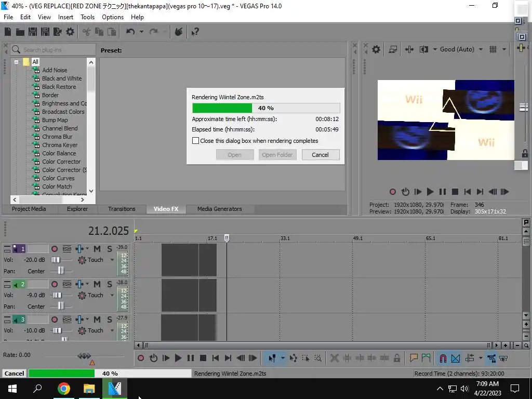This screenshot has width=532, height=399.
Task: Click Insert Marker icon in timeline toolbar
Action: click(x=414, y=358)
